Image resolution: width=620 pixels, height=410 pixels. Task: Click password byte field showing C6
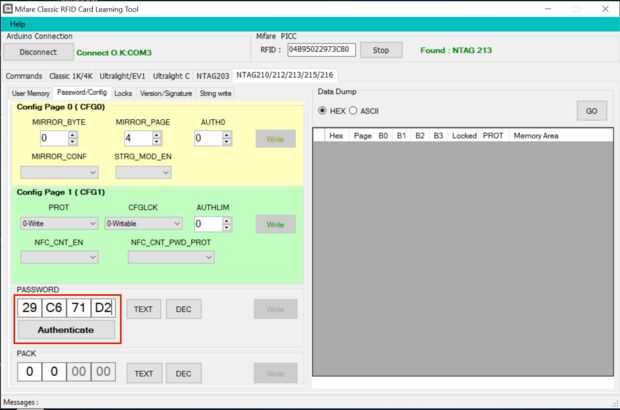click(x=54, y=308)
